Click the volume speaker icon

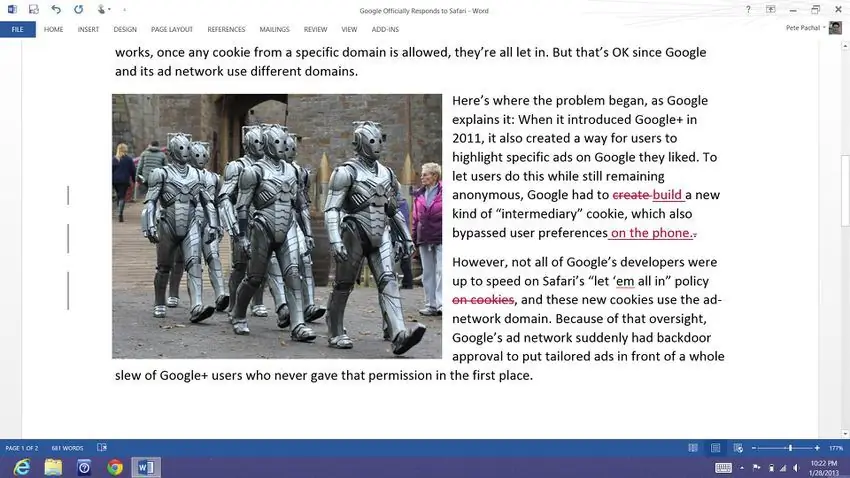796,468
